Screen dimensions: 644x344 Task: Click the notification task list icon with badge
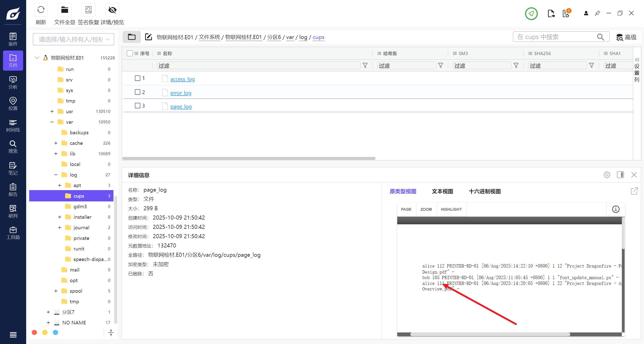(566, 13)
